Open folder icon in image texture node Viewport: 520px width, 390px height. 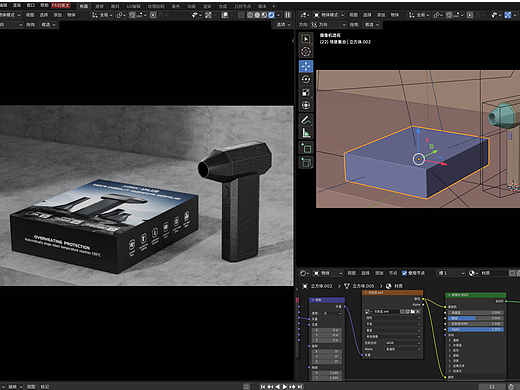[413, 311]
